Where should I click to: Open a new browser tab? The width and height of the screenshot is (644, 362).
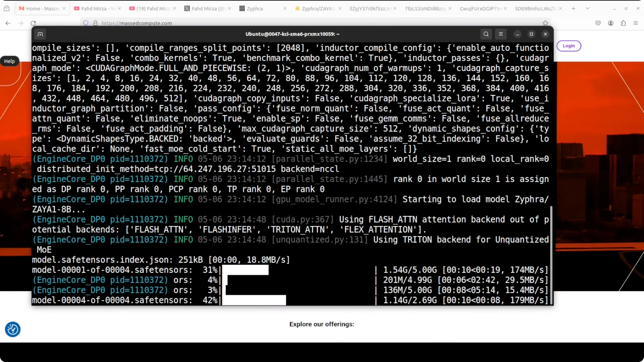[574, 8]
